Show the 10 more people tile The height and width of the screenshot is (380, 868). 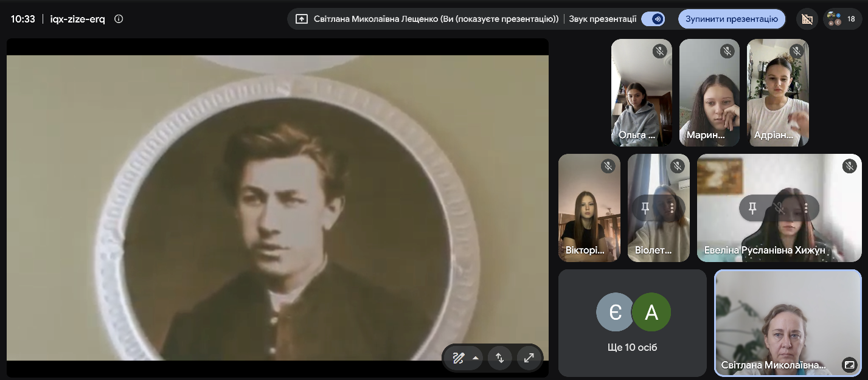point(633,323)
